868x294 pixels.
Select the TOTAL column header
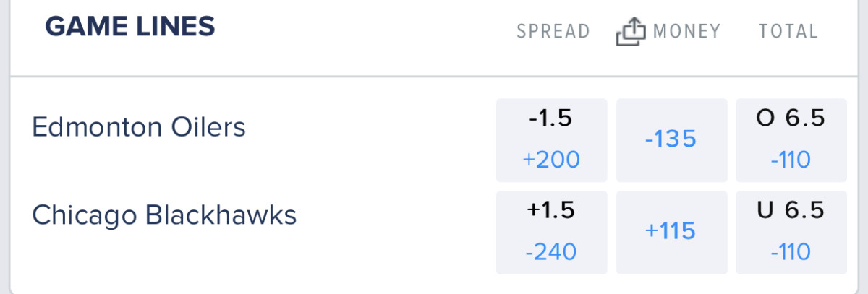click(x=788, y=32)
